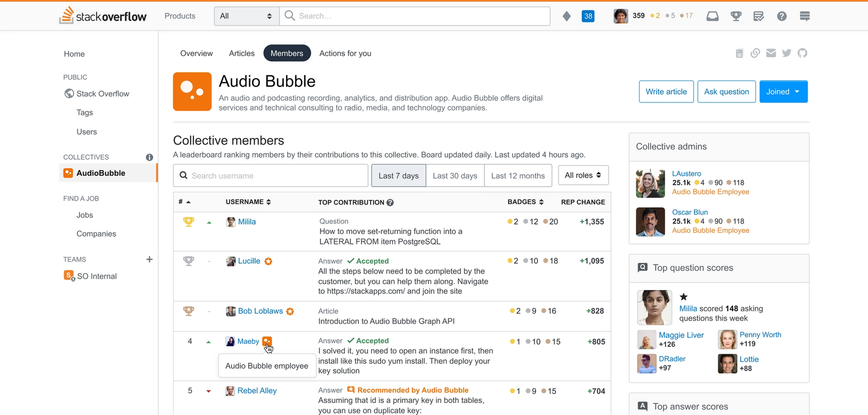This screenshot has width=868, height=415.
Task: Open LAustero admin profile link
Action: tap(687, 174)
